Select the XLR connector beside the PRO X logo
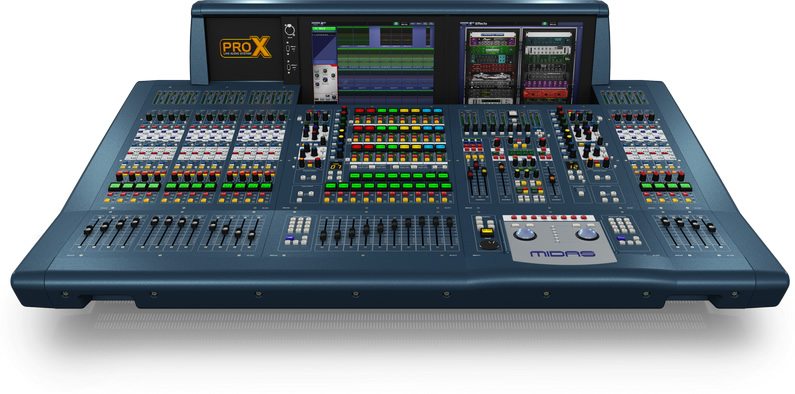The height and width of the screenshot is (394, 795). click(290, 30)
